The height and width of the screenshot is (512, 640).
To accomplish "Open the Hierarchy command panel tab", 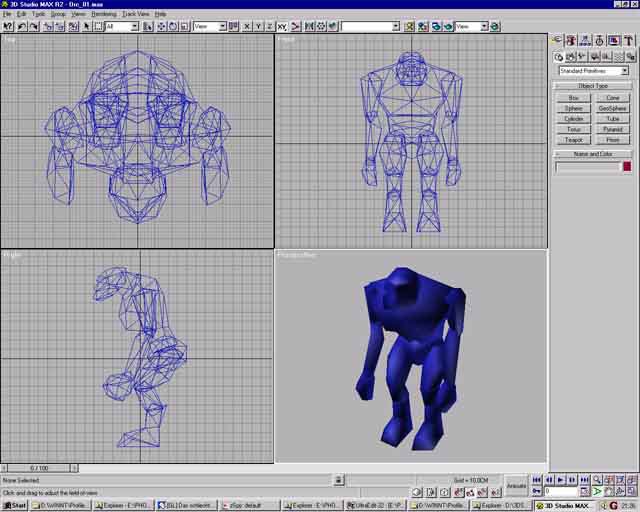I will pos(585,41).
